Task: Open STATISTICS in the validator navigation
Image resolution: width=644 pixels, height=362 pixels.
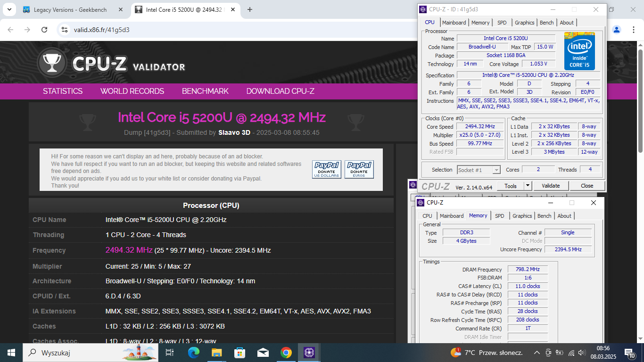Action: (63, 91)
